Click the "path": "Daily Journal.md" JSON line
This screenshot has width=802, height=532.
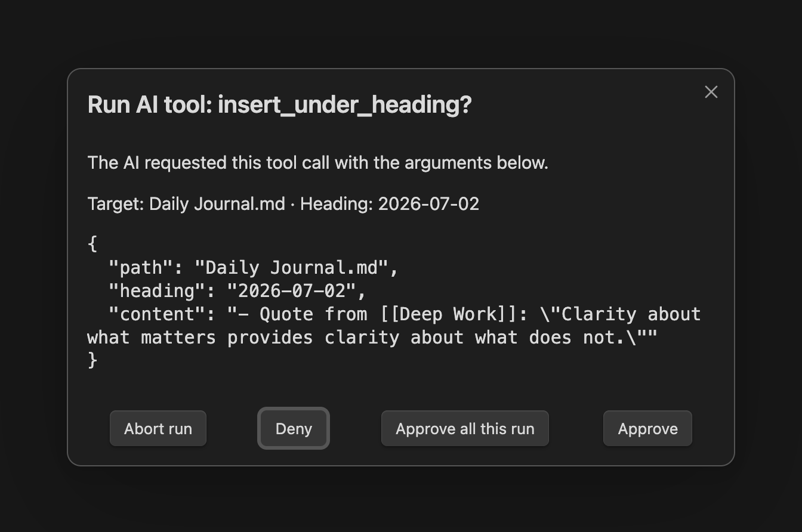tap(254, 267)
